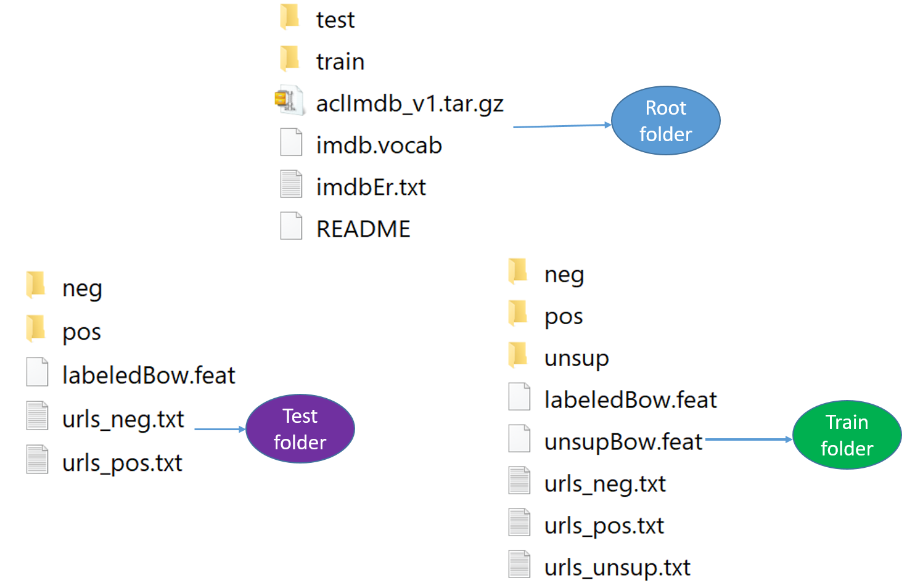The width and height of the screenshot is (907, 588).
Task: Open the folder named "test"
Action: (x=335, y=20)
